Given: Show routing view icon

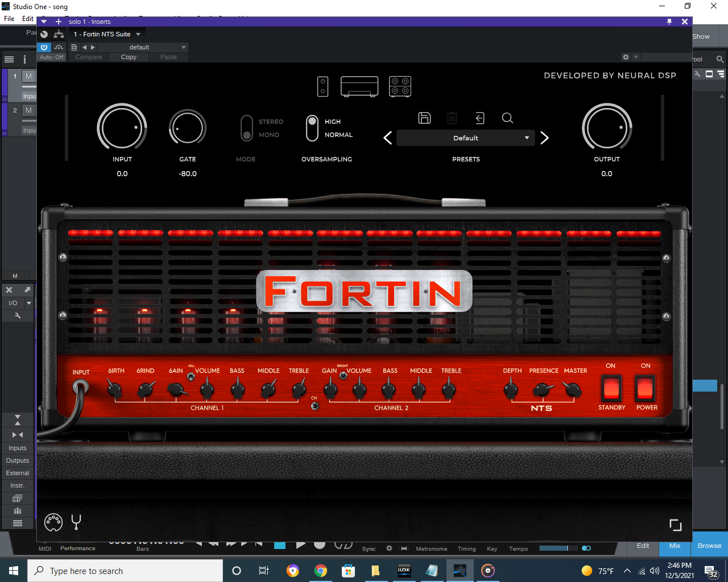Looking at the screenshot, I should tap(59, 34).
